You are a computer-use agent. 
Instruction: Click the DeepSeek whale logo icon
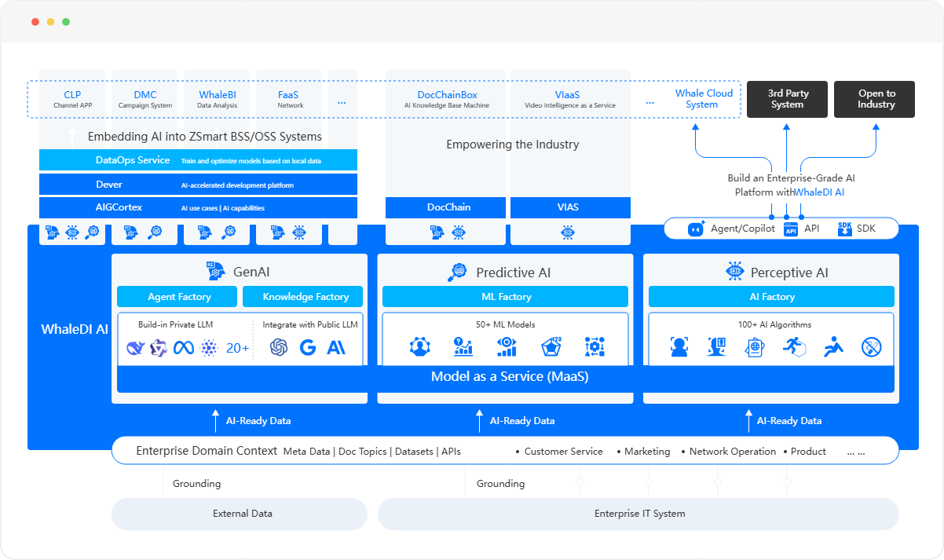coord(136,348)
